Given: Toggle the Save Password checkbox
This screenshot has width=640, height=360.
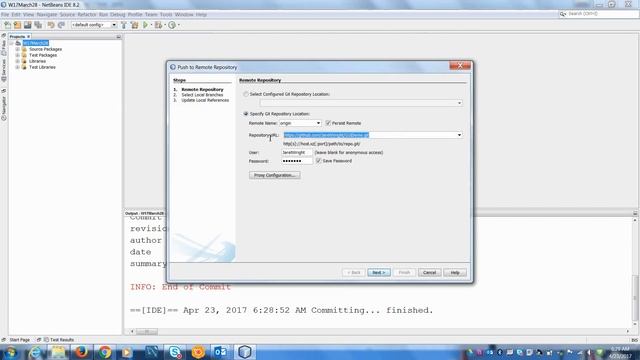Looking at the screenshot, I should coord(318,161).
